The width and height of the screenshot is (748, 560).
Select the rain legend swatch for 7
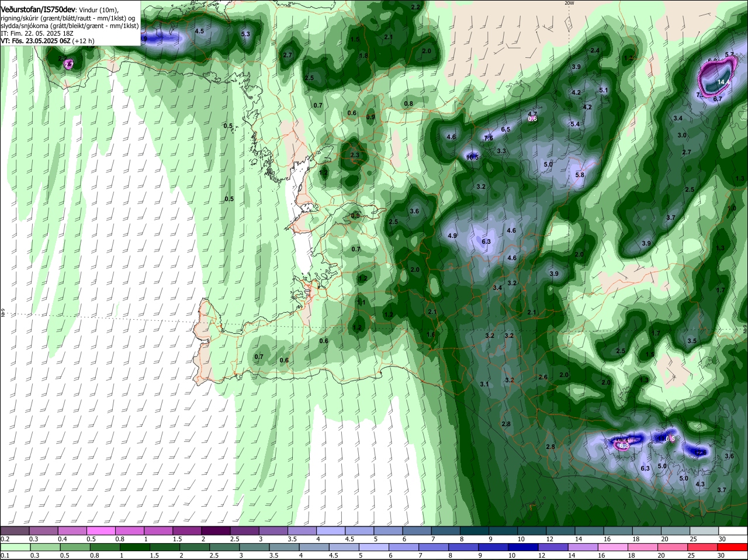434,547
